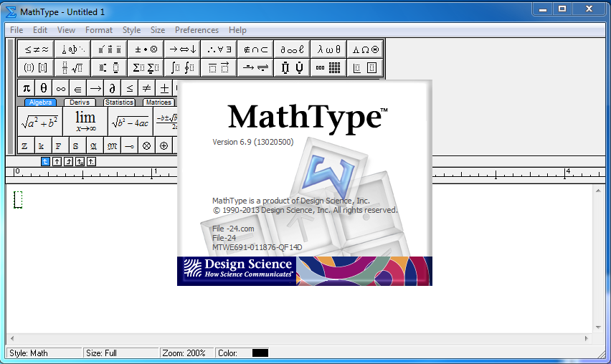Open the embellishments palette
This screenshot has width=611, height=364.
pos(110,49)
